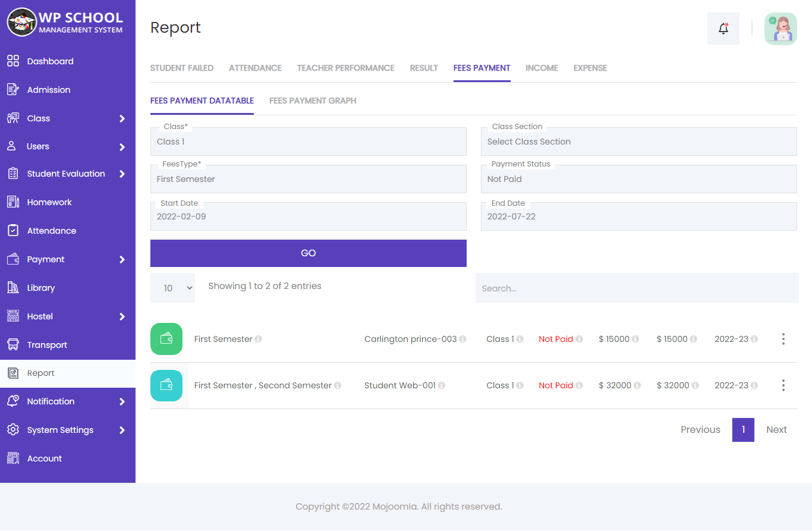Image resolution: width=812 pixels, height=531 pixels.
Task: Open Payment Status dropdown
Action: pyautogui.click(x=639, y=179)
